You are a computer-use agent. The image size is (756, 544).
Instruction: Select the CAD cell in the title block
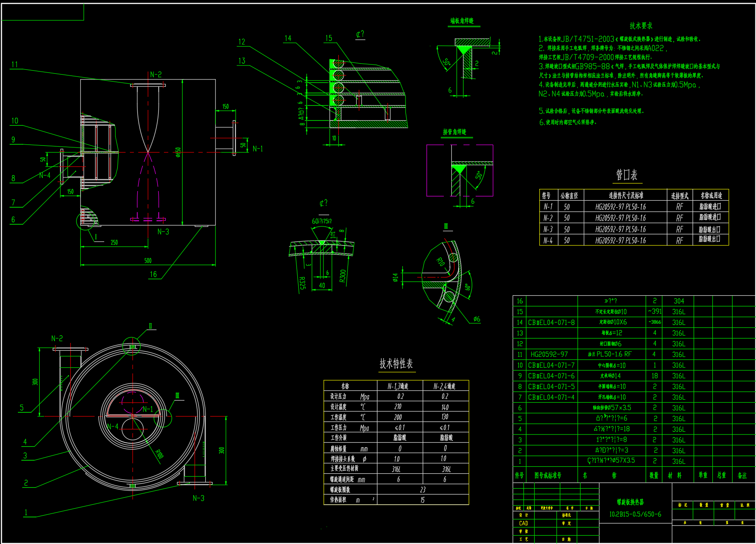[x=523, y=523]
